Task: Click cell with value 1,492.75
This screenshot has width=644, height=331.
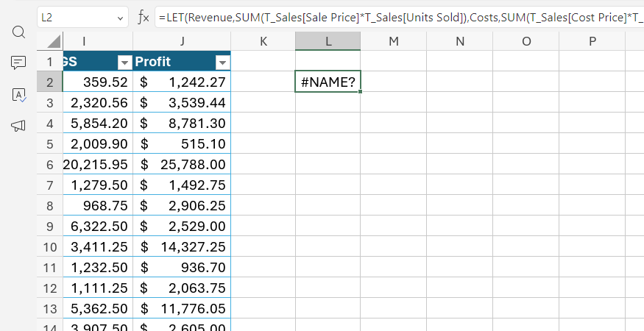Action: coord(182,185)
